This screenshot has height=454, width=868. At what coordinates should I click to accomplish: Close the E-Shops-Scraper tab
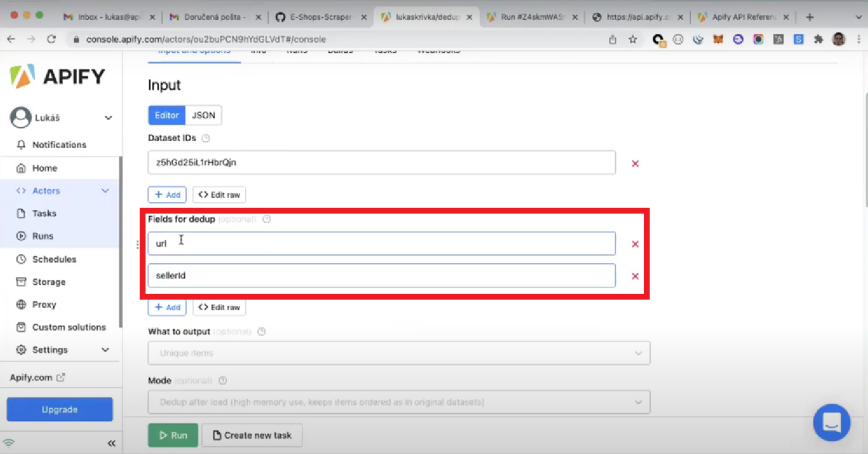[x=364, y=17]
